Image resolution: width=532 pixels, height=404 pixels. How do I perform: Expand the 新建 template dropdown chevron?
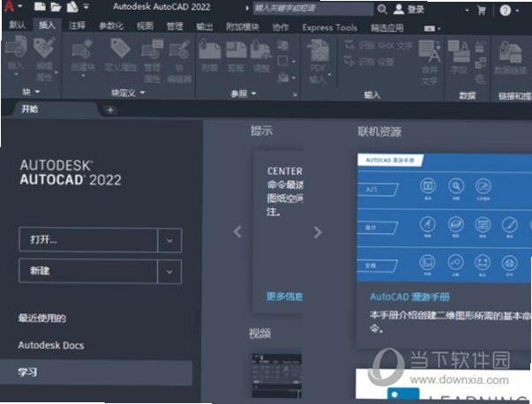pyautogui.click(x=169, y=272)
